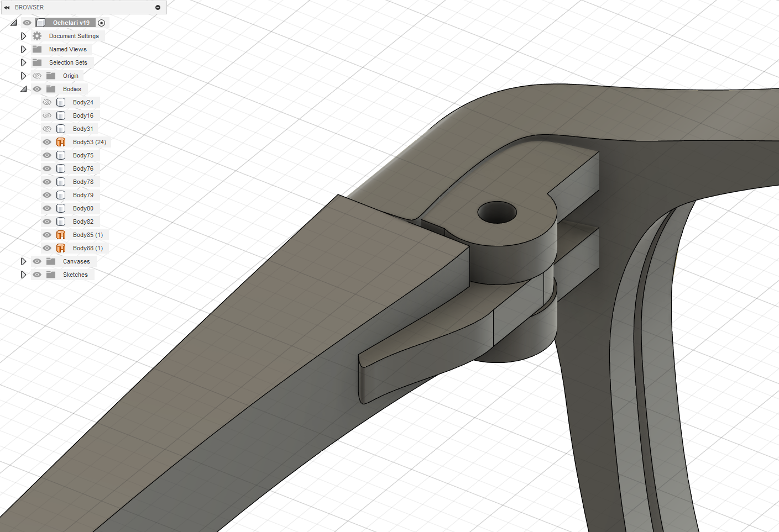The image size is (779, 532).
Task: Hide Body53 (24) with eye icon
Action: click(47, 142)
